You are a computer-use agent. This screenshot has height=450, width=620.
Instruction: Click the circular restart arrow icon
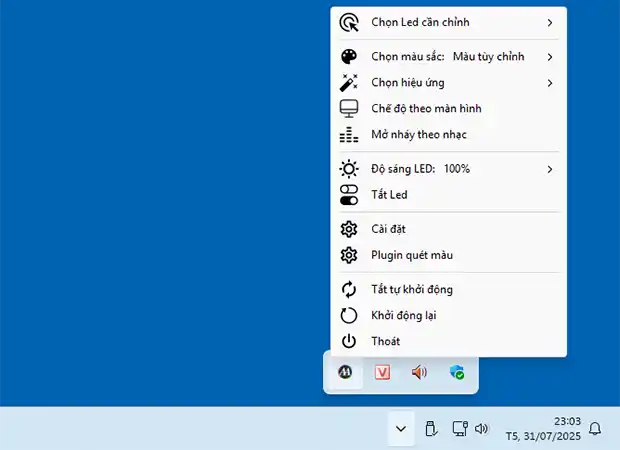point(349,316)
